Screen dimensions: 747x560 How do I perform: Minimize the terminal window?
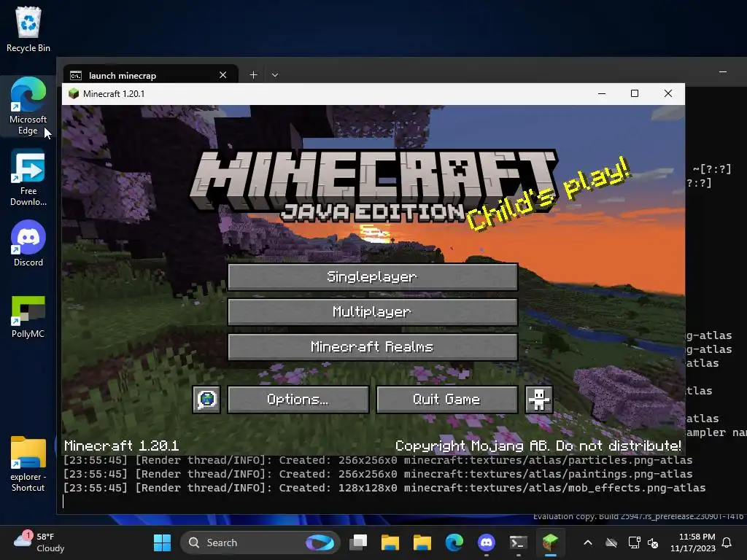pyautogui.click(x=723, y=72)
